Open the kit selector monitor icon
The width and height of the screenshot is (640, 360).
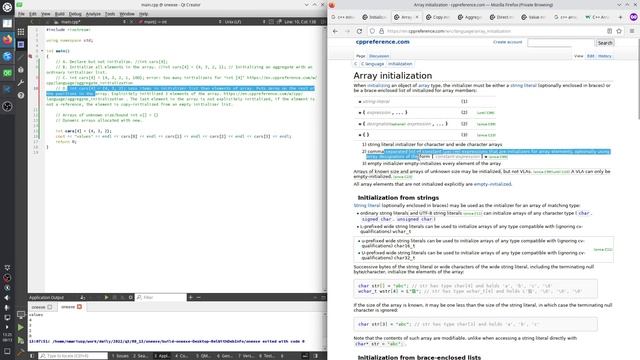coord(21,315)
